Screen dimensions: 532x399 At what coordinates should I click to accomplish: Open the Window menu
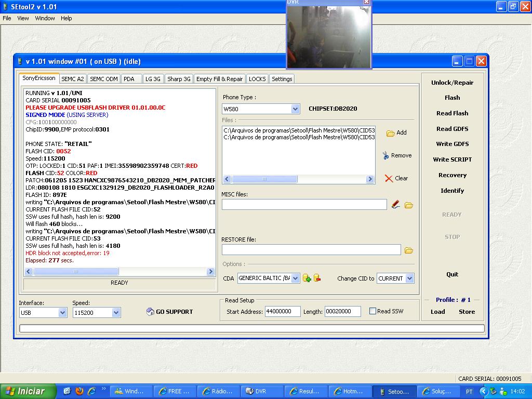click(x=45, y=18)
